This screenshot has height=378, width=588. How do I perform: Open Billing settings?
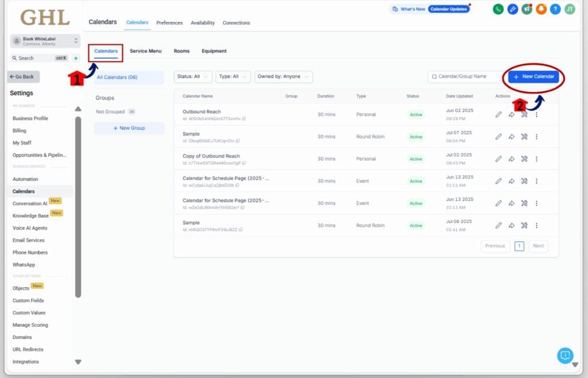pos(20,130)
